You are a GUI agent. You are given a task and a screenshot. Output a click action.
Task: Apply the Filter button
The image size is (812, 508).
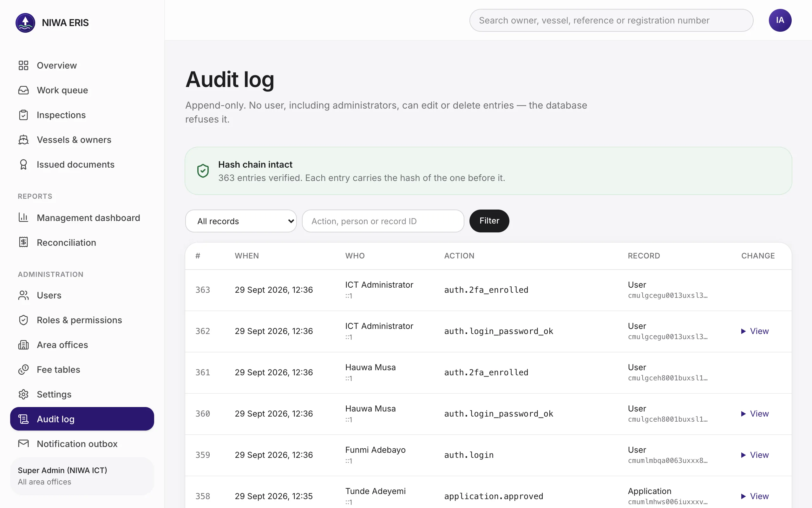(489, 221)
